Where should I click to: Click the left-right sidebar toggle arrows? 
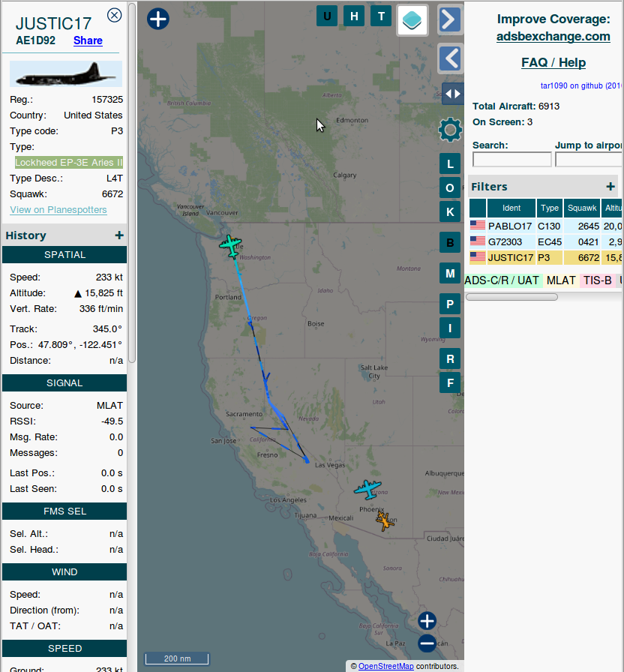tap(452, 94)
